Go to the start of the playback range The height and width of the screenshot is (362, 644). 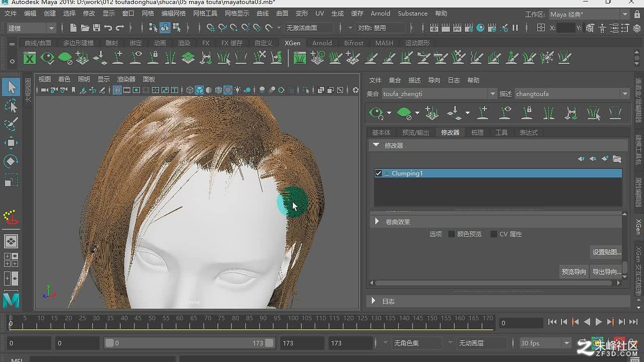[x=552, y=322]
